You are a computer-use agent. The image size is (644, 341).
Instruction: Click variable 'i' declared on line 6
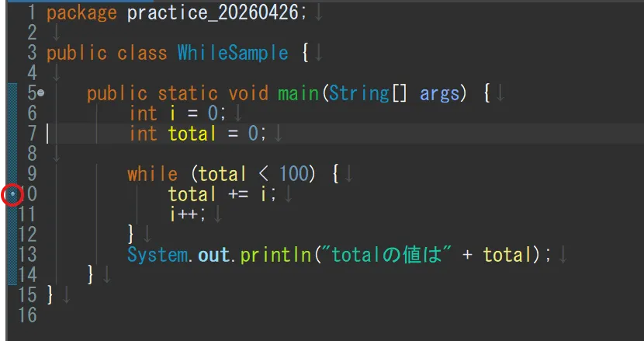click(172, 113)
